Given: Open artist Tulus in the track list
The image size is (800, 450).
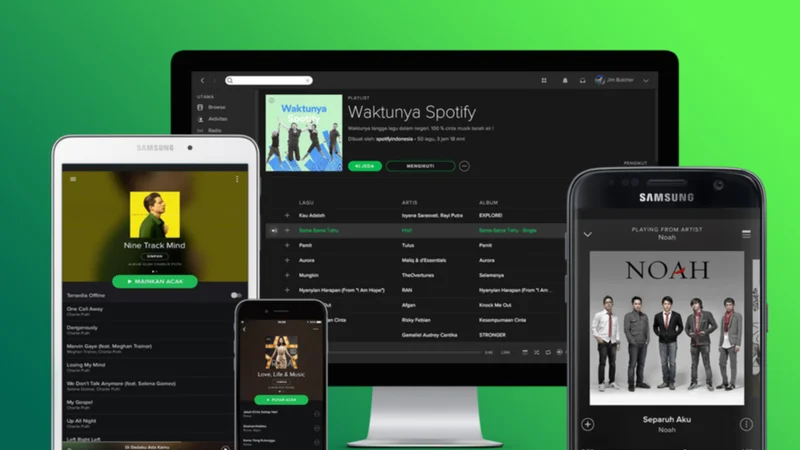Looking at the screenshot, I should coord(408,245).
